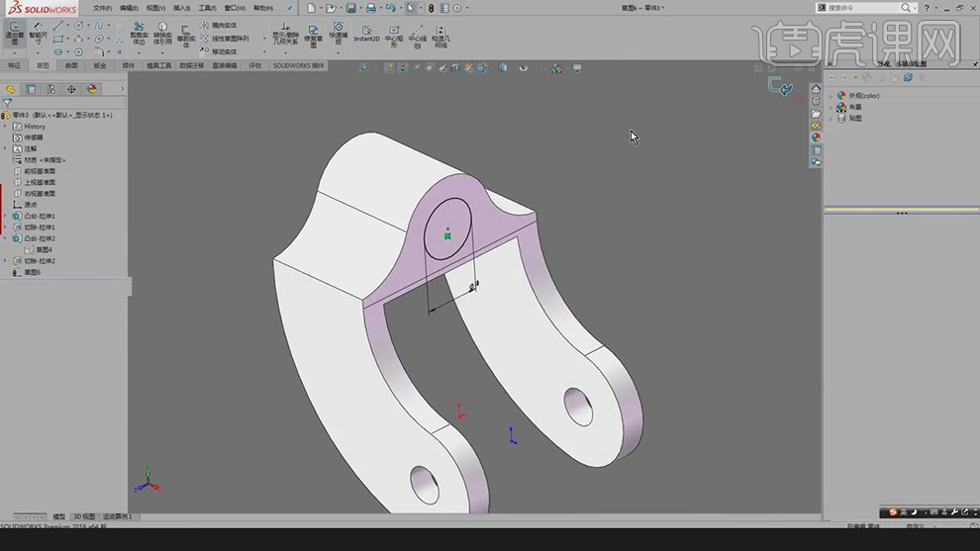Select 前视基准面 plane in the feature tree

40,171
